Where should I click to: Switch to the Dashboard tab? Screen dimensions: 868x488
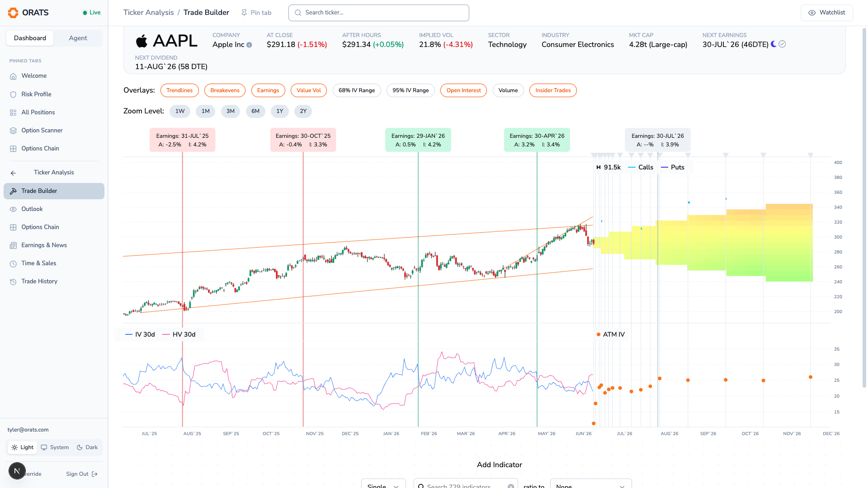[x=30, y=38]
